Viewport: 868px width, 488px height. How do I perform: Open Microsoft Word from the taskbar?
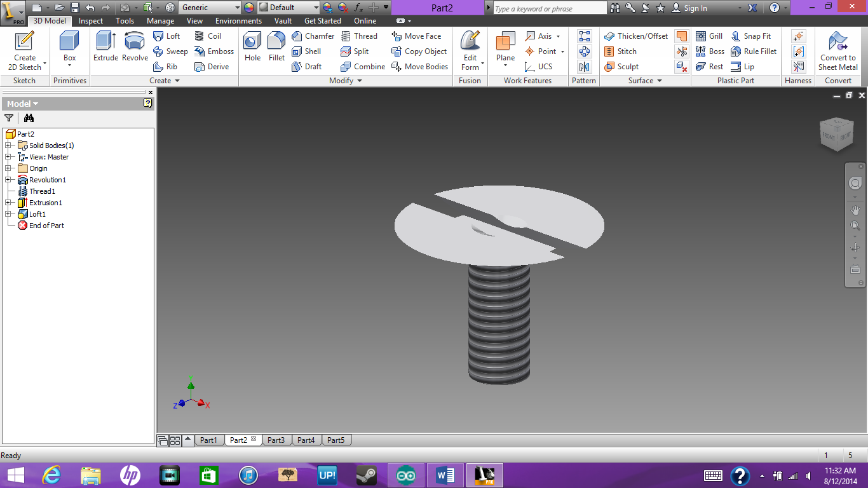445,475
